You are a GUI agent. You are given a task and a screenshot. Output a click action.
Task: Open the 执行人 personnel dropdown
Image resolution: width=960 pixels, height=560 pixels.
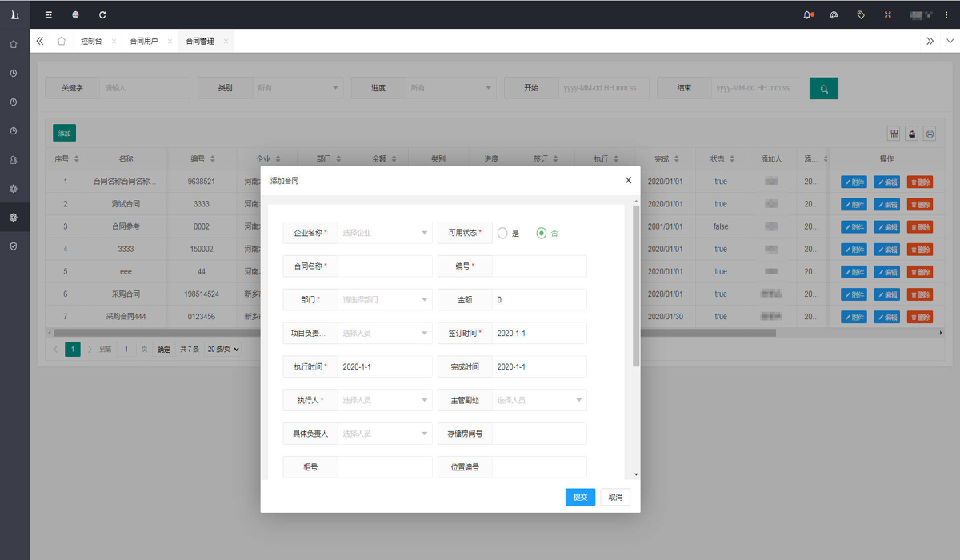click(384, 400)
